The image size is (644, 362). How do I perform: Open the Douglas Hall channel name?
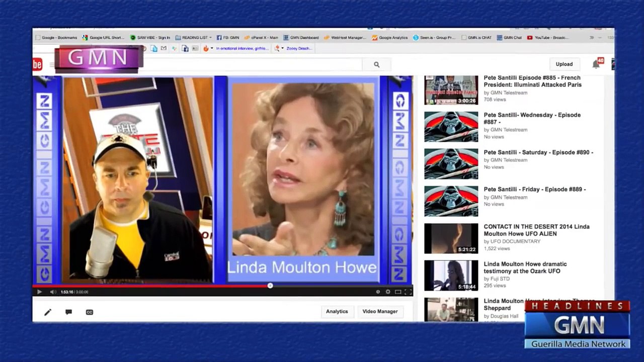pyautogui.click(x=504, y=316)
